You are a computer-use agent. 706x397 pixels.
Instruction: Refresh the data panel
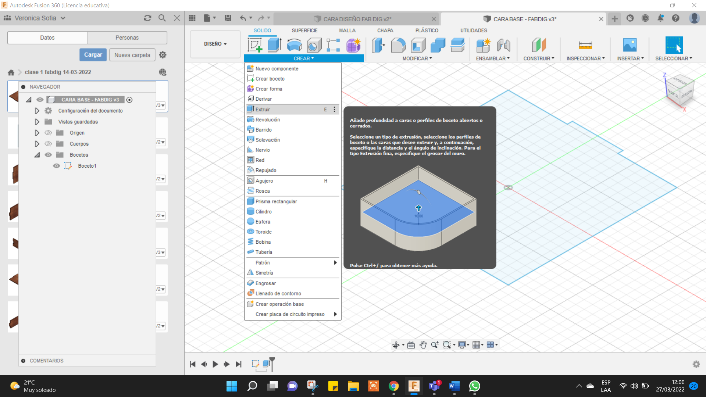coord(147,18)
